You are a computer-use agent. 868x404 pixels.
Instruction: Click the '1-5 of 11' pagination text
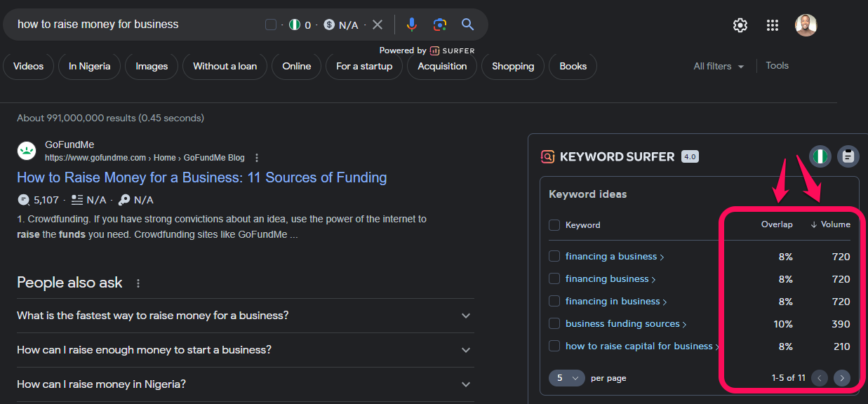coord(788,378)
